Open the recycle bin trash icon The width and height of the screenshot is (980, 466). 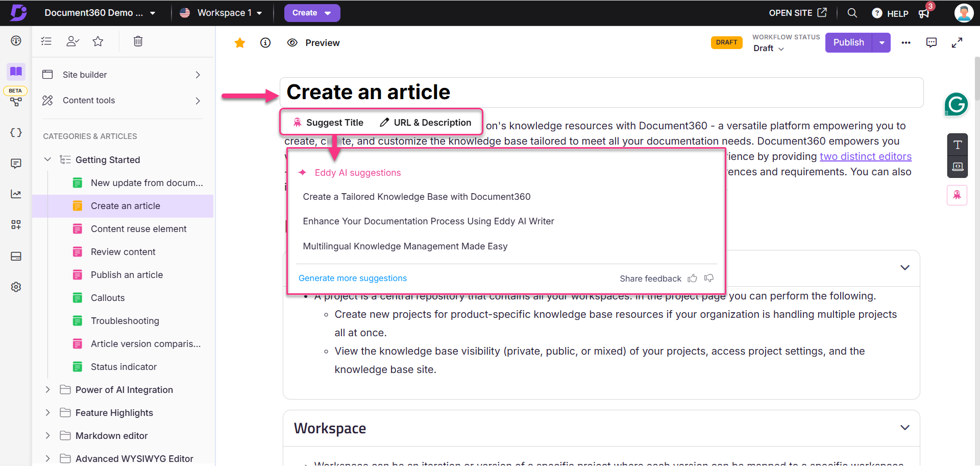[138, 41]
